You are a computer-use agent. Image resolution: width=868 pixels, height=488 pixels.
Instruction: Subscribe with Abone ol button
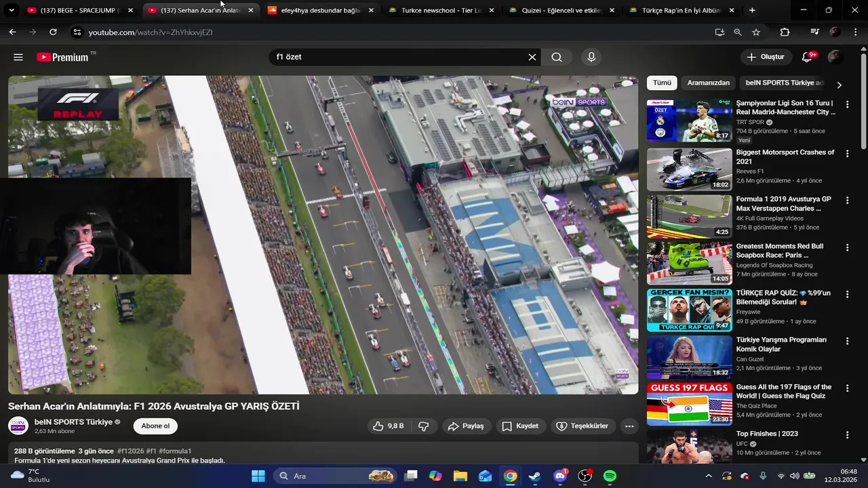click(x=155, y=426)
